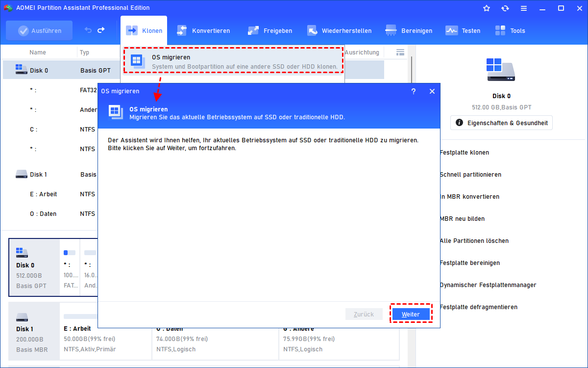588x368 pixels.
Task: Open Dynamischer Festplattenmanager
Action: [x=488, y=285]
